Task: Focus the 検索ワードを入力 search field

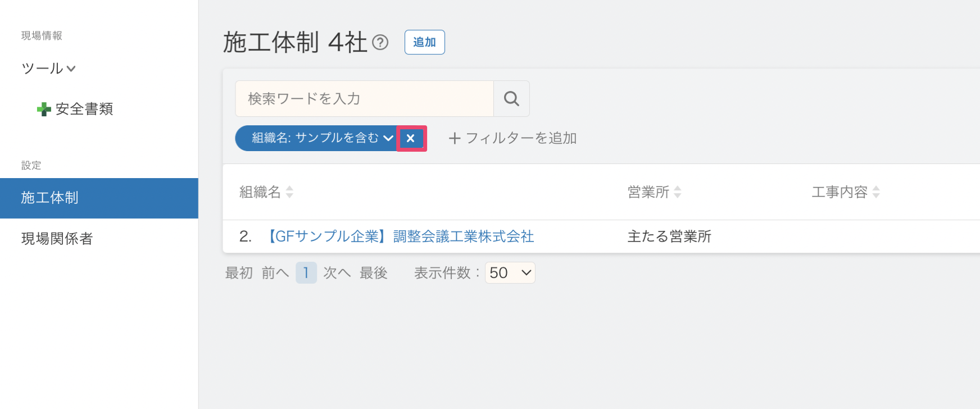Action: [365, 98]
